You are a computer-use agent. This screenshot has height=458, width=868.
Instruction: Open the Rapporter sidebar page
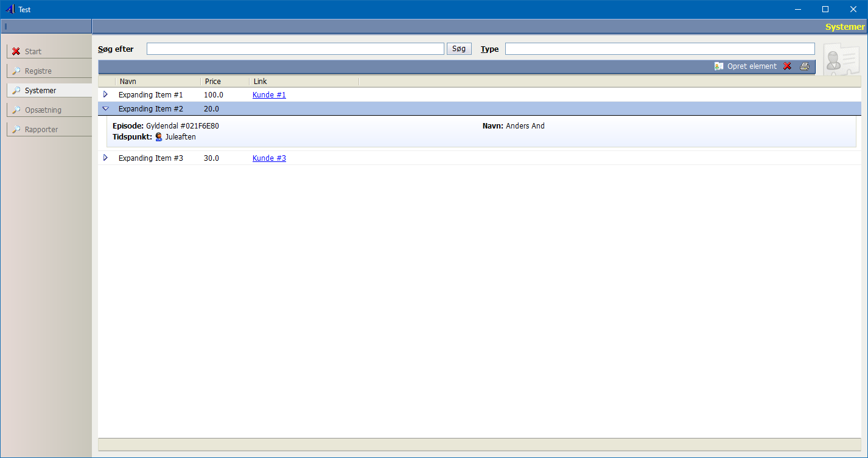coord(49,129)
